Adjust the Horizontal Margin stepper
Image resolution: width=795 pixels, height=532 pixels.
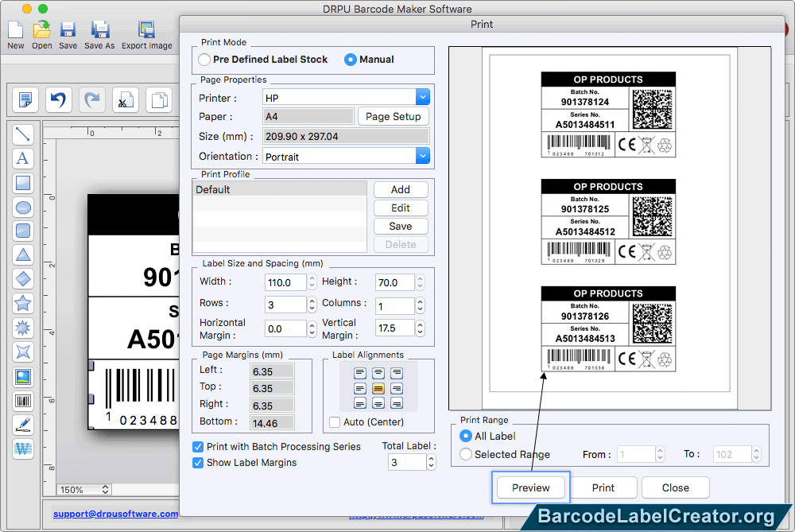coord(312,328)
